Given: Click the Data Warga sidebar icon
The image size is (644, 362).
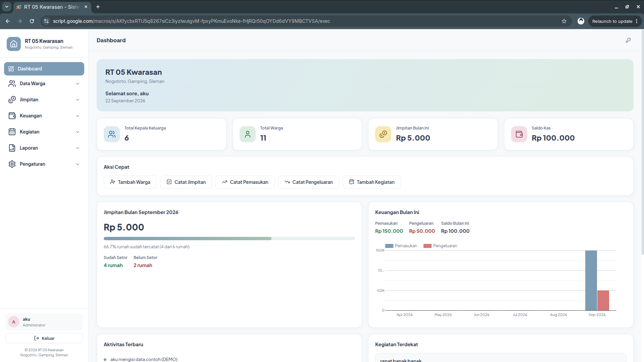Looking at the screenshot, I should tap(12, 84).
